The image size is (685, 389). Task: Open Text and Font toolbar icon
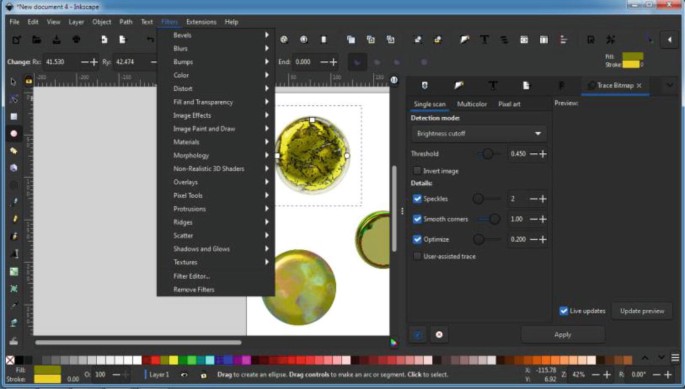[484, 40]
